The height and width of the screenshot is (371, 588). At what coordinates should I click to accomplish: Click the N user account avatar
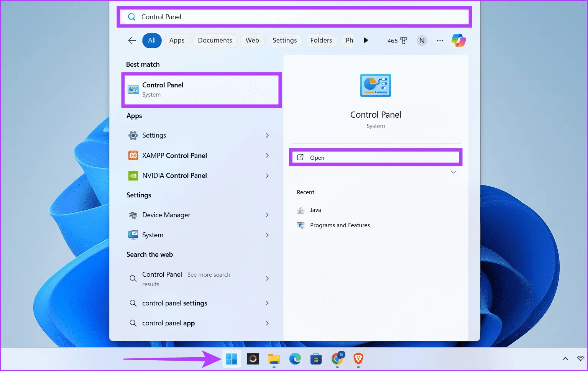pyautogui.click(x=422, y=41)
